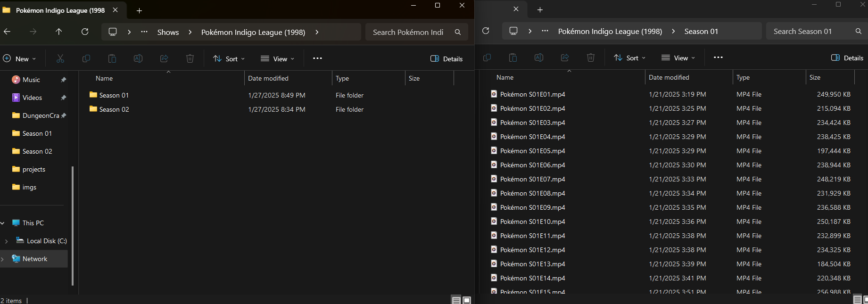The height and width of the screenshot is (304, 868).
Task: Open the Sort dropdown in left window
Action: pyautogui.click(x=229, y=58)
